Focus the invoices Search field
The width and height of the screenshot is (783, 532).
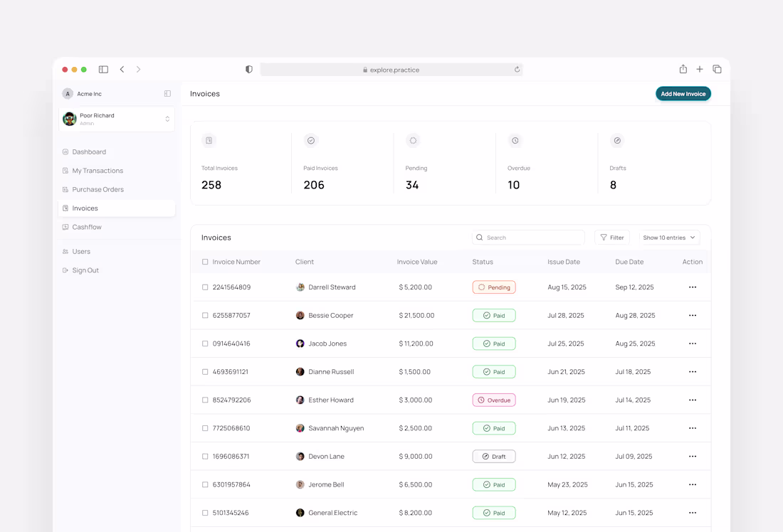[x=528, y=238]
